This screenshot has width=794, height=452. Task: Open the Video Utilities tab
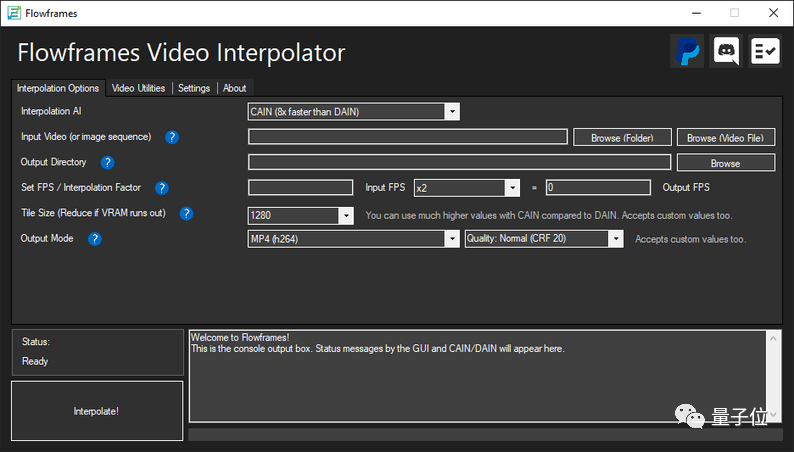(x=138, y=88)
